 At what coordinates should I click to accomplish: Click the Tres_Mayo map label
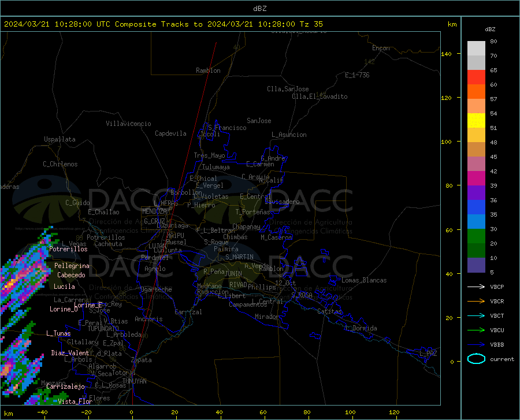(209, 155)
